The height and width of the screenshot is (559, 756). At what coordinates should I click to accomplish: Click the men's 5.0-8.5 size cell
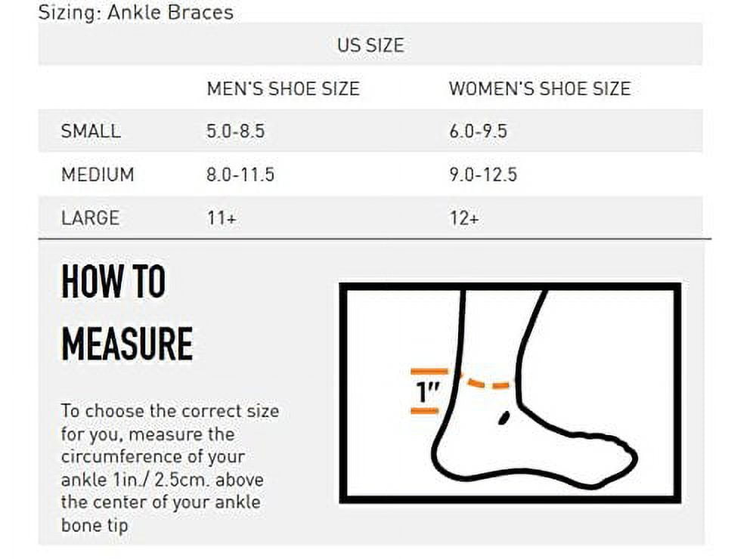click(236, 131)
